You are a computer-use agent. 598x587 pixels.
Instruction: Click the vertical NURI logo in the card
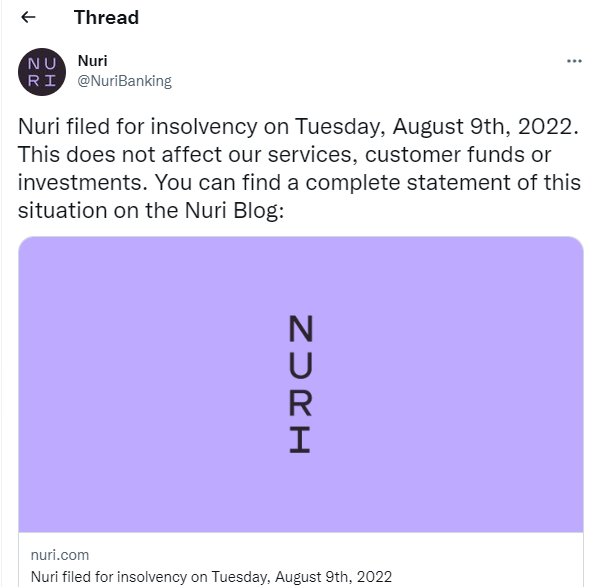[301, 384]
